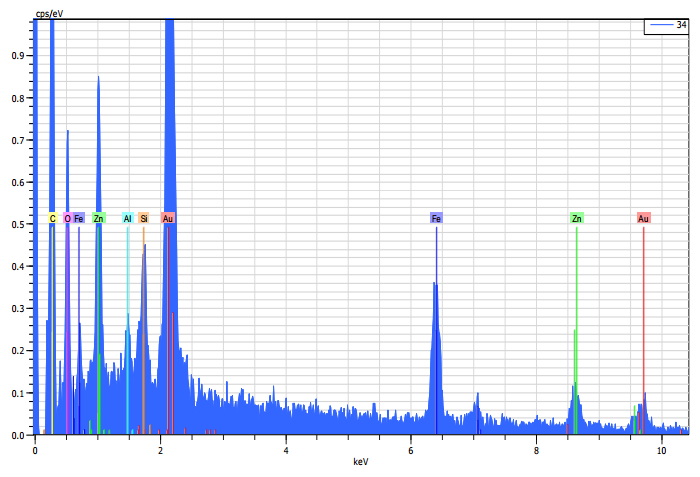Select the Au label near 9.7 keV
Image resolution: width=700 pixels, height=477 pixels.
[x=643, y=218]
